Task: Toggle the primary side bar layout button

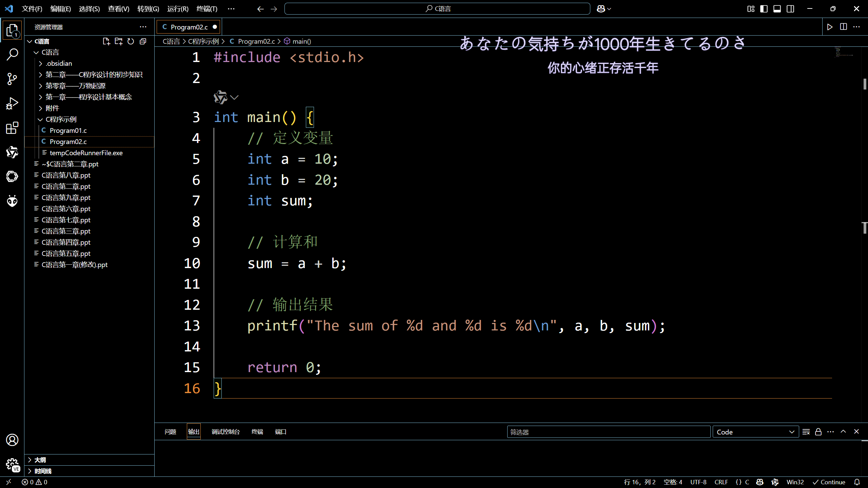Action: pos(764,9)
